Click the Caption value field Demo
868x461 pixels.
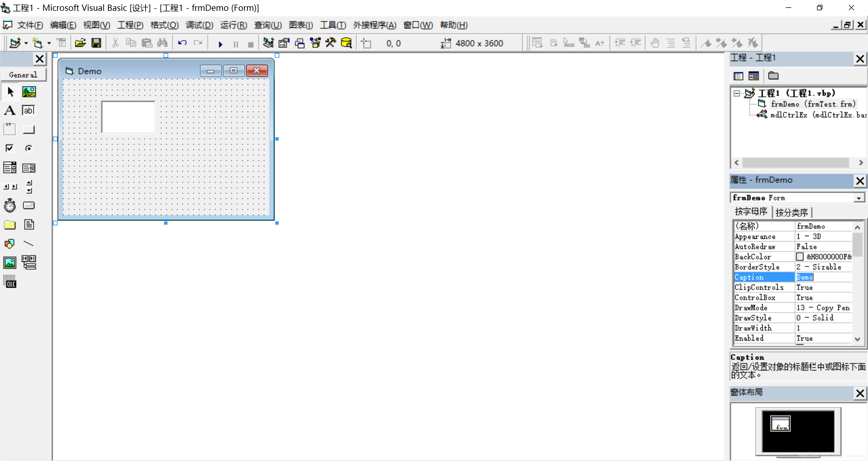point(824,277)
